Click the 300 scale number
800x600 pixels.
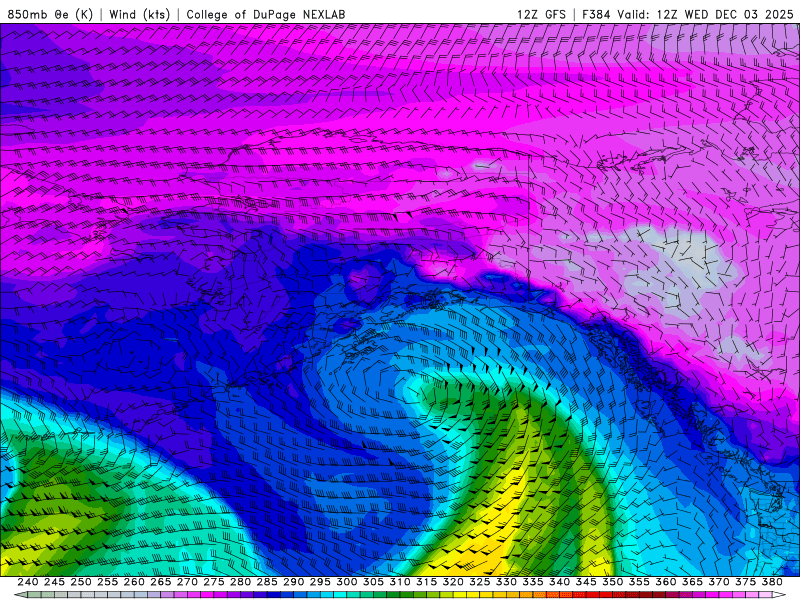(x=346, y=582)
